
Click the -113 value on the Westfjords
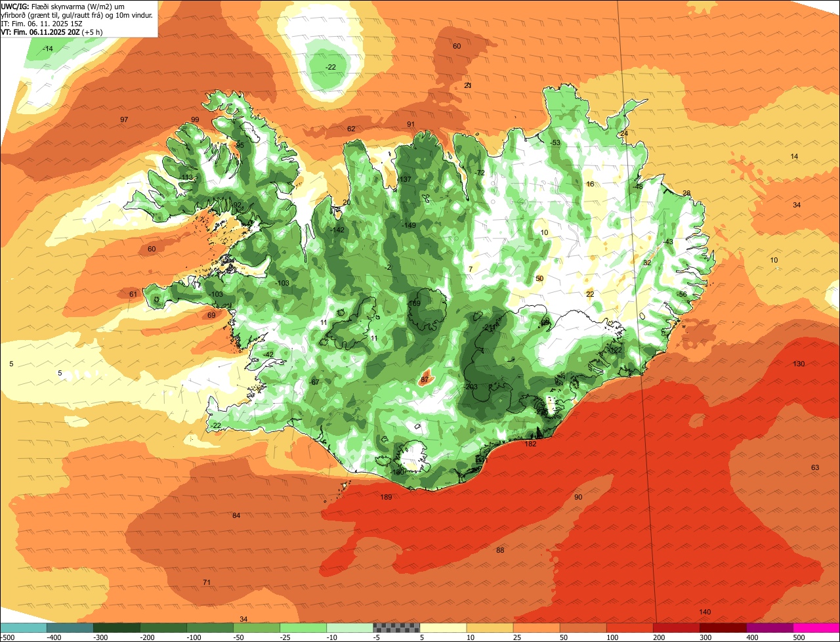click(x=187, y=178)
